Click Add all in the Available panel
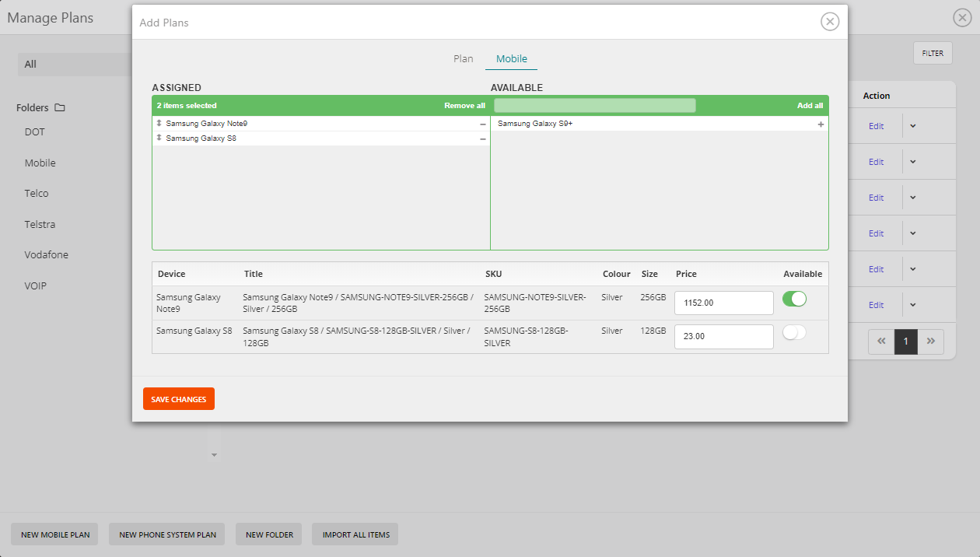Screen dimensions: 980x557 click(x=810, y=105)
